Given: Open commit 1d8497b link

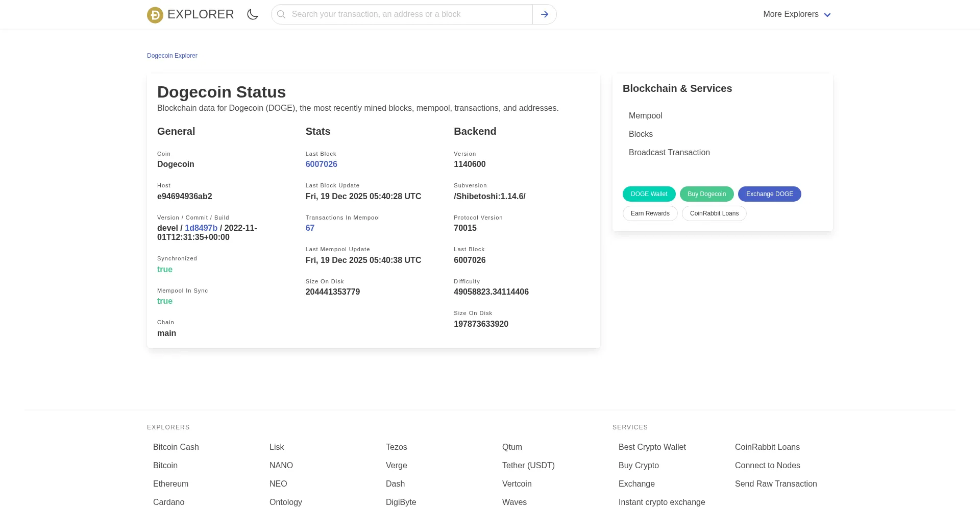Looking at the screenshot, I should pyautogui.click(x=201, y=228).
